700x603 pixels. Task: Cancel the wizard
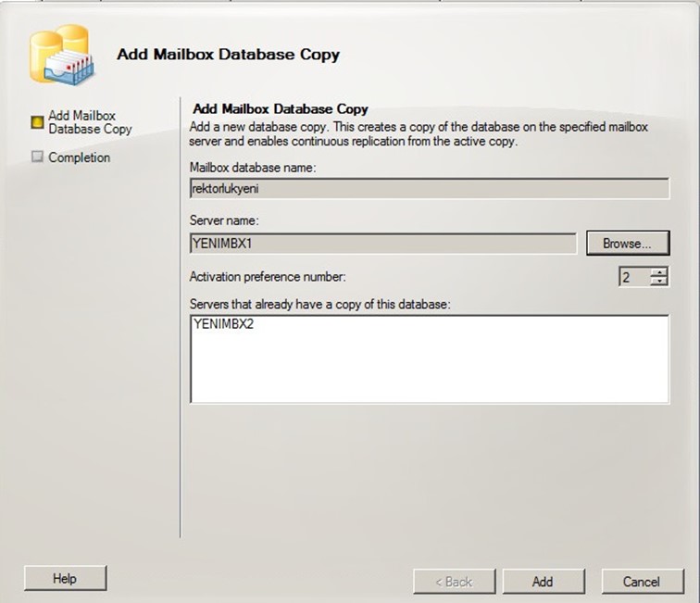pyautogui.click(x=643, y=582)
